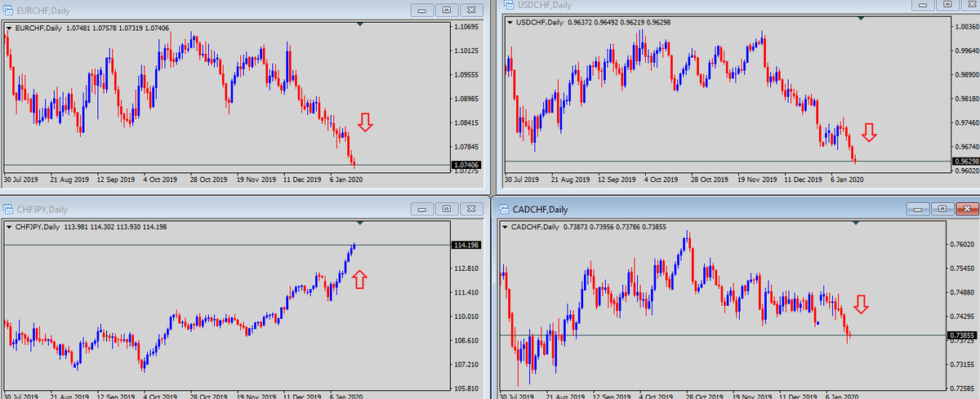Click the 1.10695 price on EURCHF scale

[466, 28]
